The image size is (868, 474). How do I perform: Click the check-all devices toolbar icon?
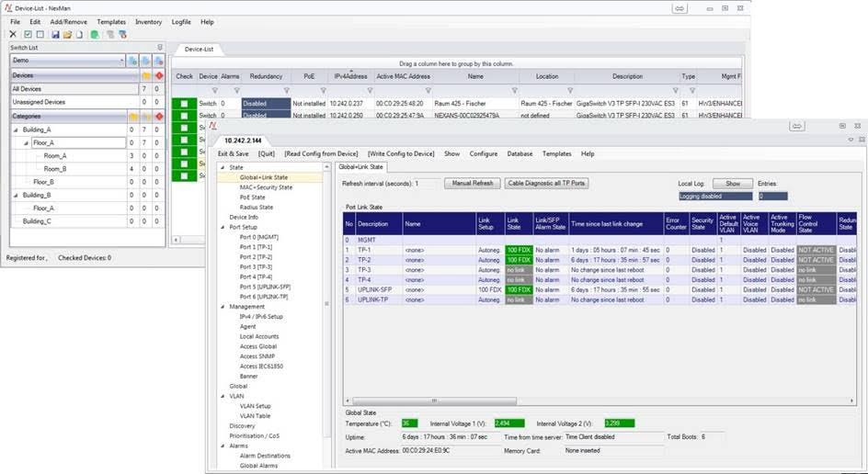[27, 34]
